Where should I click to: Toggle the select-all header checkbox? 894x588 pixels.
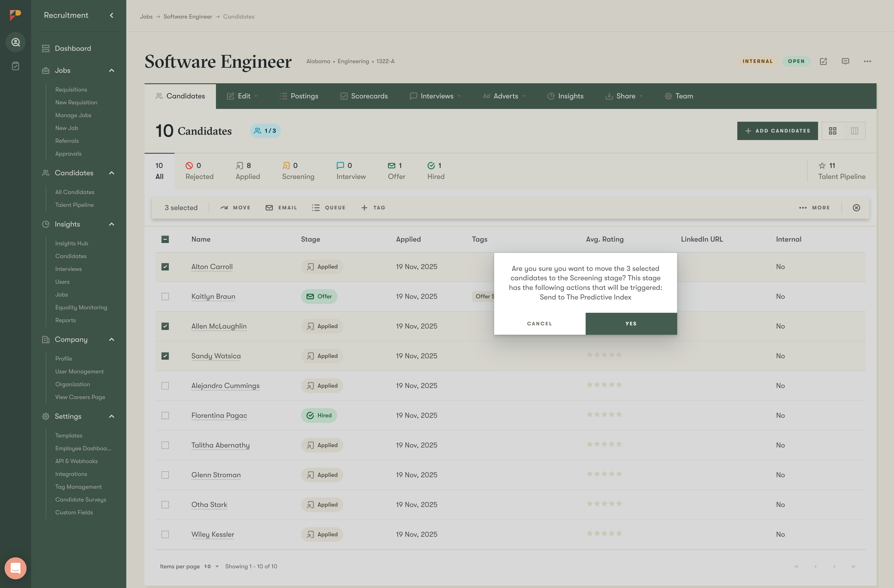coord(165,239)
